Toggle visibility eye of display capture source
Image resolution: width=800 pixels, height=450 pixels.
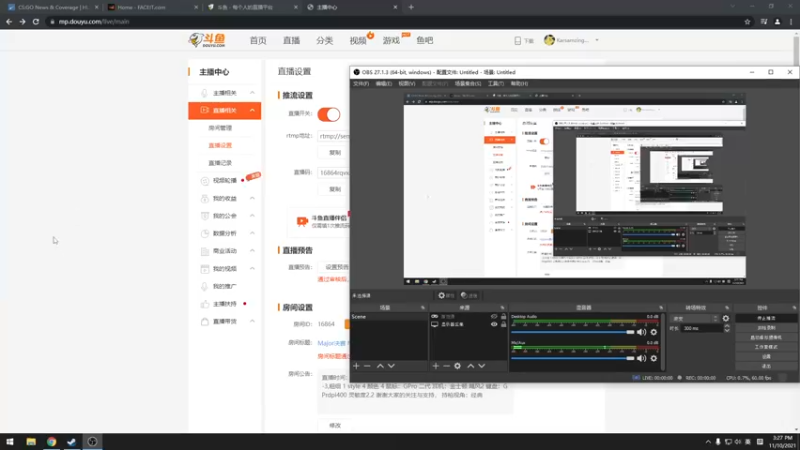494,324
